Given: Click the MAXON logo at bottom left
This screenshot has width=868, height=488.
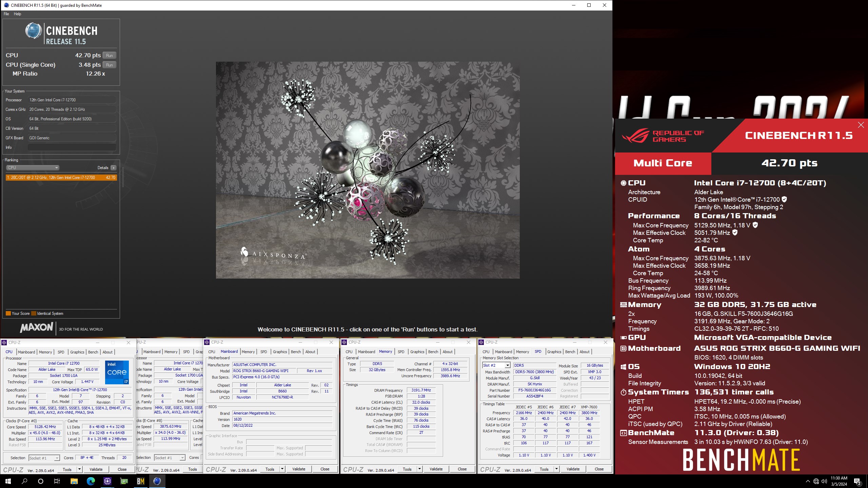Looking at the screenshot, I should (37, 328).
